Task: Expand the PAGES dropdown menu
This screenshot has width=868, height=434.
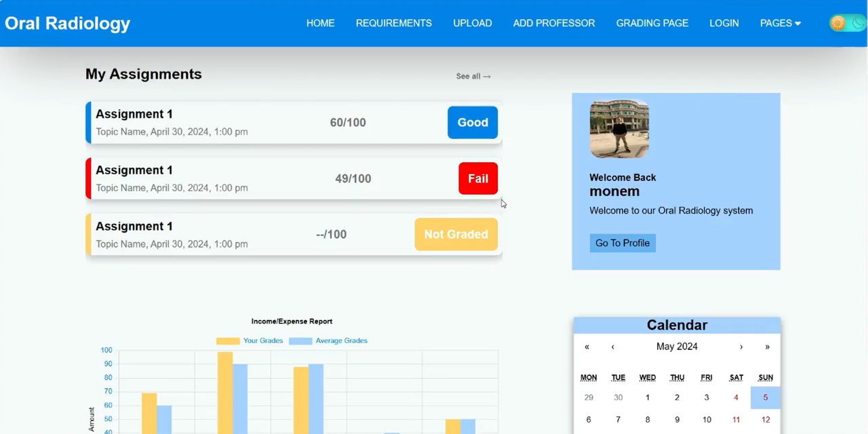Action: (x=781, y=23)
